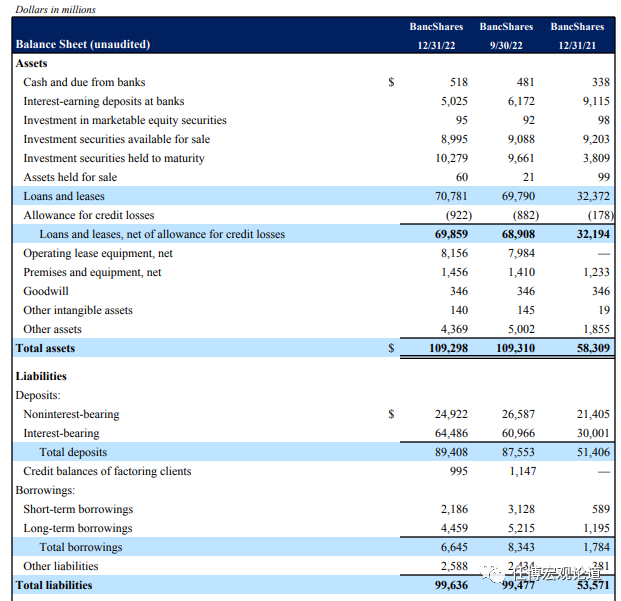The height and width of the screenshot is (601, 621).
Task: Click total assets value 109,298
Action: (x=449, y=348)
